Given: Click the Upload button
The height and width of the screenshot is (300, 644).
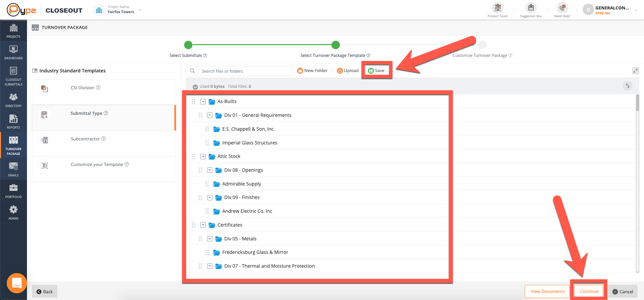Looking at the screenshot, I should point(348,71).
